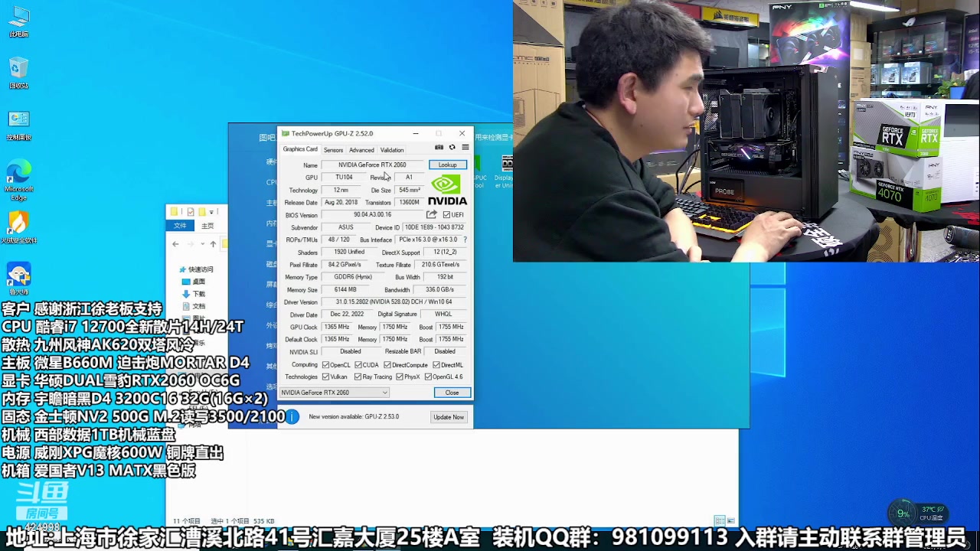The image size is (980, 551).
Task: Click the GPU-Z title bar app icon
Action: (x=286, y=133)
